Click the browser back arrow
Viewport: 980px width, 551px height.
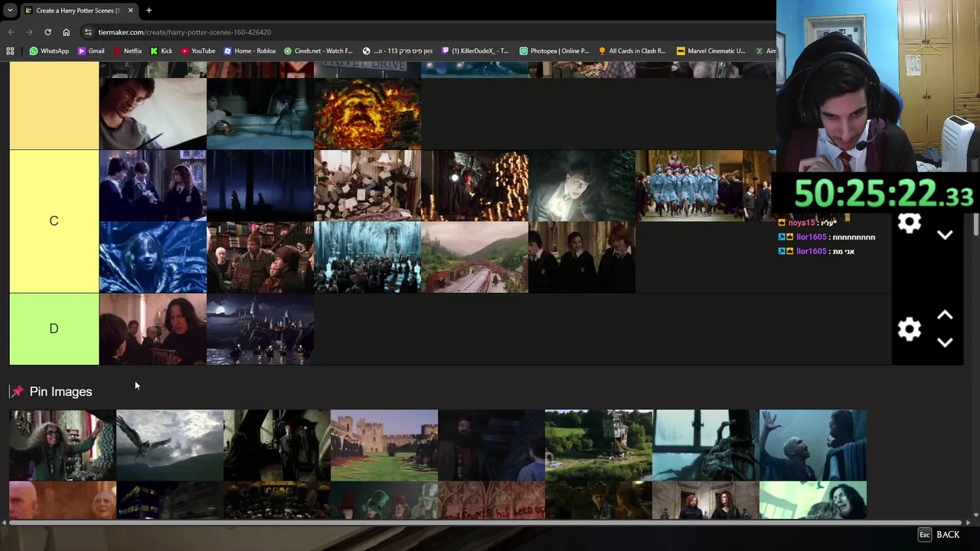pos(11,32)
